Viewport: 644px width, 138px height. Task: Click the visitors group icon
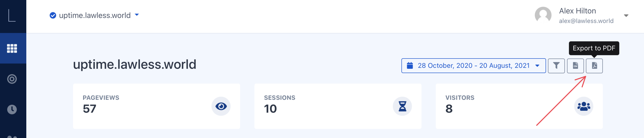coord(583,106)
